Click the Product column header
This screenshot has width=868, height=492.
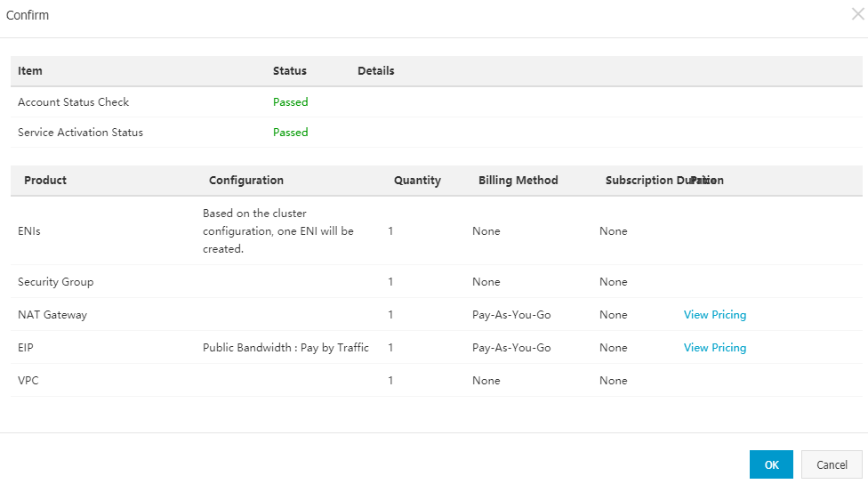pos(45,181)
